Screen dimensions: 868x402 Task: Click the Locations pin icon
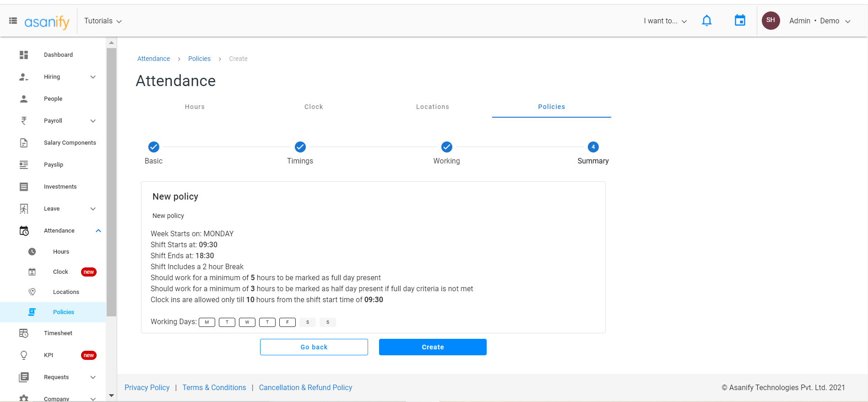point(32,292)
